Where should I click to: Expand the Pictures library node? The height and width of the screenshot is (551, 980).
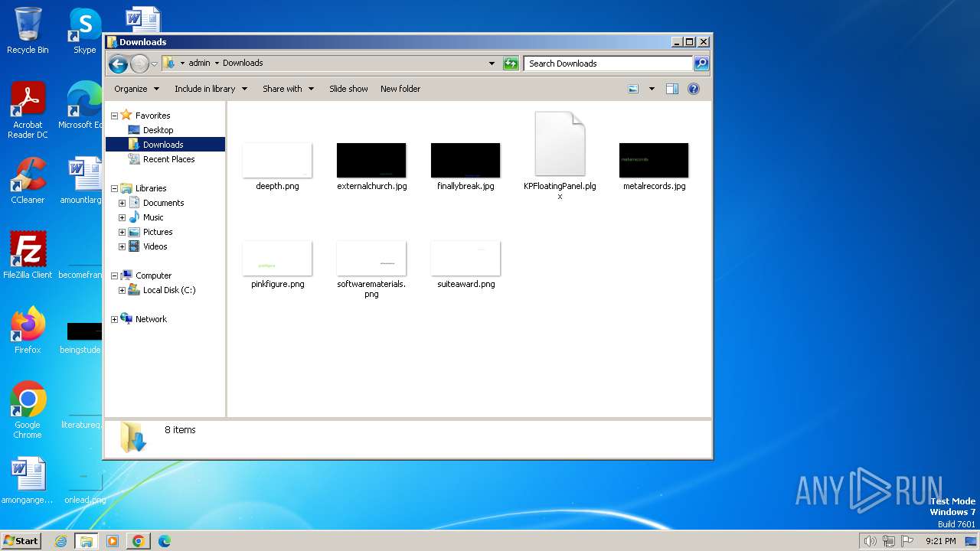pos(122,232)
